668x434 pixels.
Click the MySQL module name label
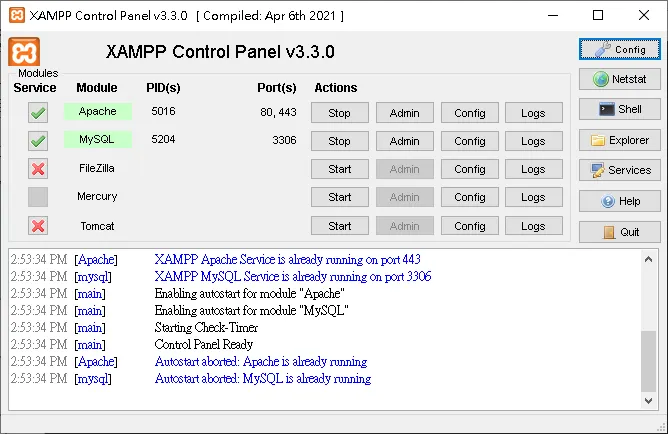[x=98, y=139]
